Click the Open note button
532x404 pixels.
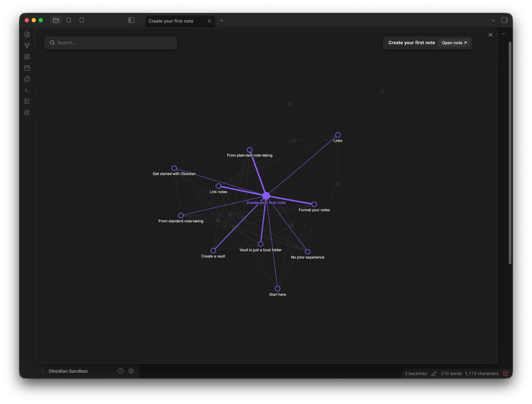(x=454, y=43)
